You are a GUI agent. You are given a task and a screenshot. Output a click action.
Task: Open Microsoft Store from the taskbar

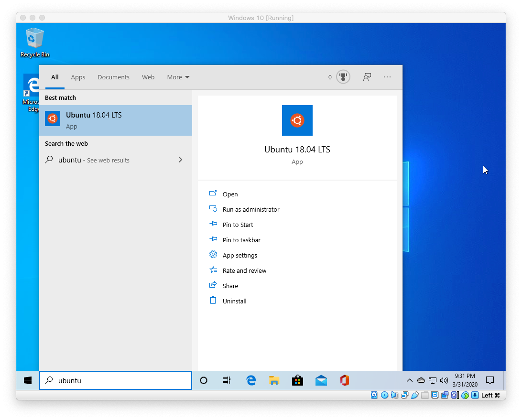[297, 380]
